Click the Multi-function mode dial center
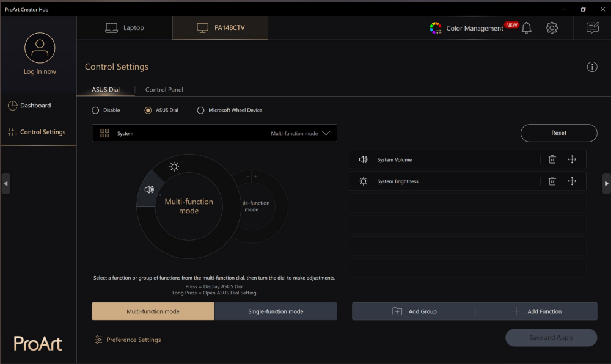Screen dimensions: 611x364 pos(189,206)
